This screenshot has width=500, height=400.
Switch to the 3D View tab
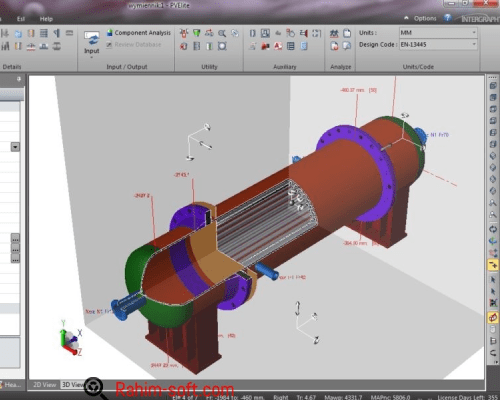pyautogui.click(x=72, y=385)
